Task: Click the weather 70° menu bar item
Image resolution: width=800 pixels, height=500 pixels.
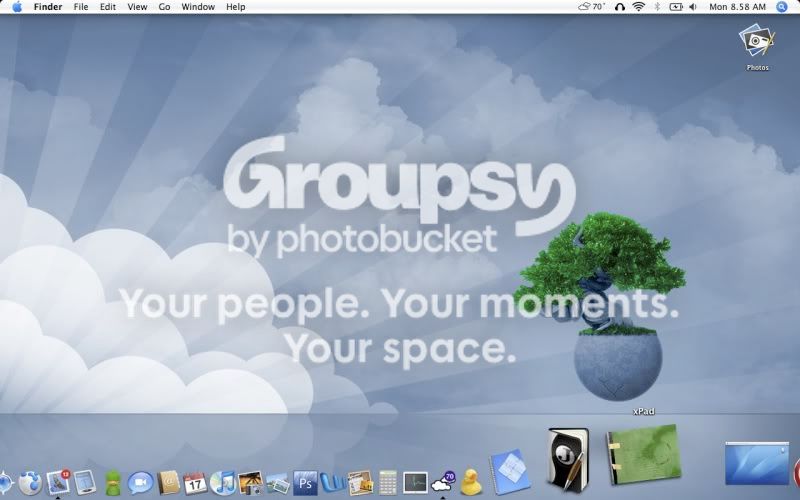Action: pos(591,7)
